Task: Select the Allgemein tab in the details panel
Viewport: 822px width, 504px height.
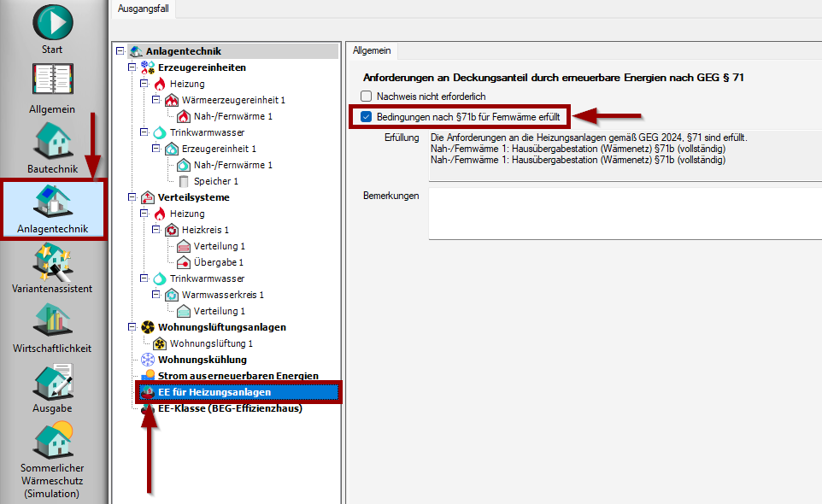Action: pyautogui.click(x=372, y=50)
